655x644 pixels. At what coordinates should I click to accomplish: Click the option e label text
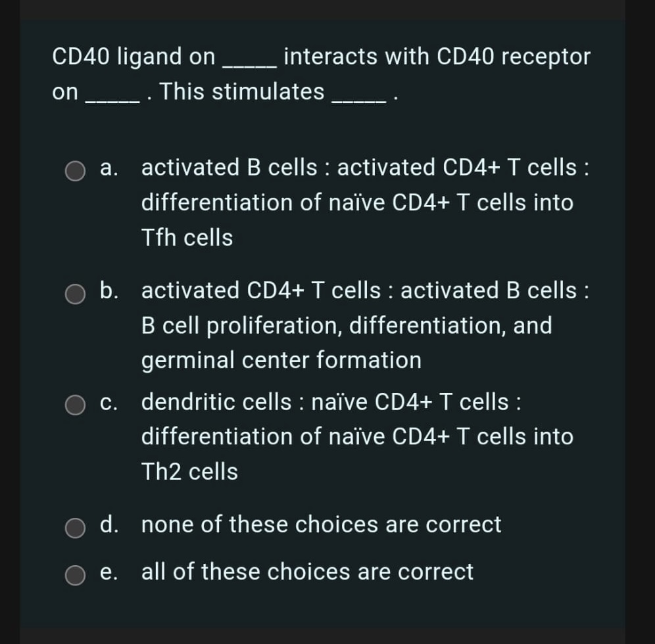tap(306, 571)
